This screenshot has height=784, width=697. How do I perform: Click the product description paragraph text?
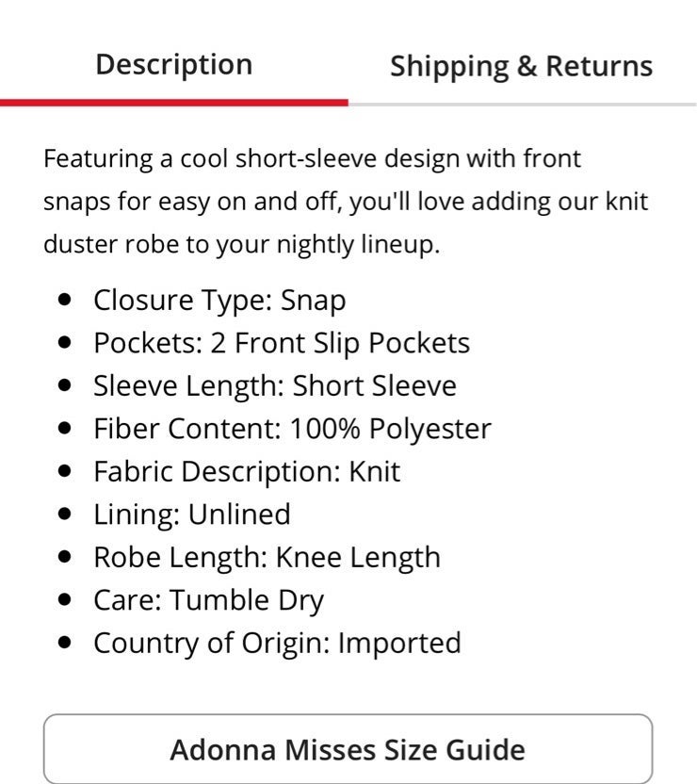[346, 201]
